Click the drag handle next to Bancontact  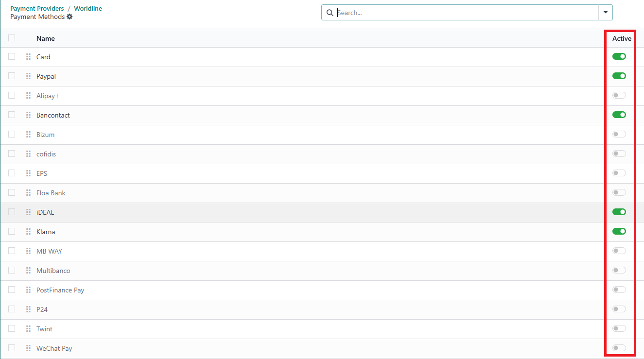click(x=28, y=115)
